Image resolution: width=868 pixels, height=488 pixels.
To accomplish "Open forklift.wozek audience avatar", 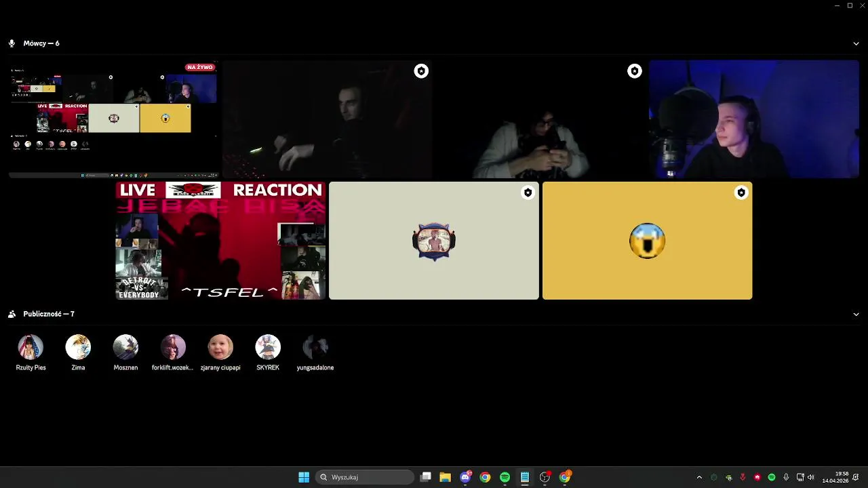I will (173, 347).
